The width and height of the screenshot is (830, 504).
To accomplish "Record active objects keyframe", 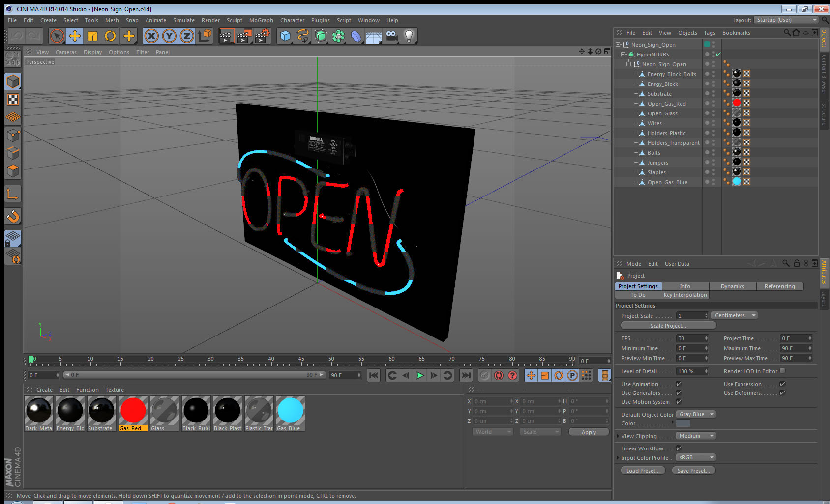I will 485,375.
